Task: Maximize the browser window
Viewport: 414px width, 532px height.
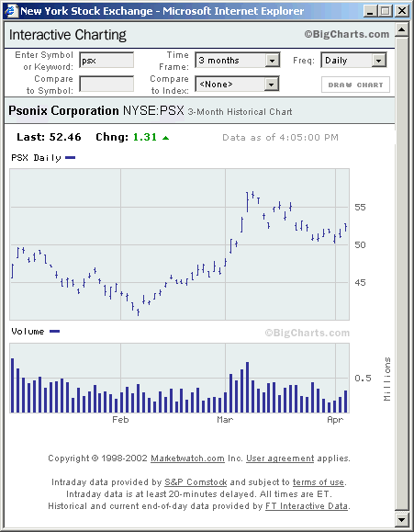Action: coord(386,11)
